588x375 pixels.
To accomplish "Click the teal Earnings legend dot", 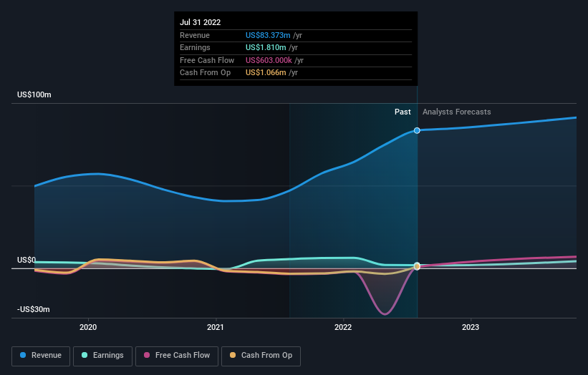I will [85, 355].
